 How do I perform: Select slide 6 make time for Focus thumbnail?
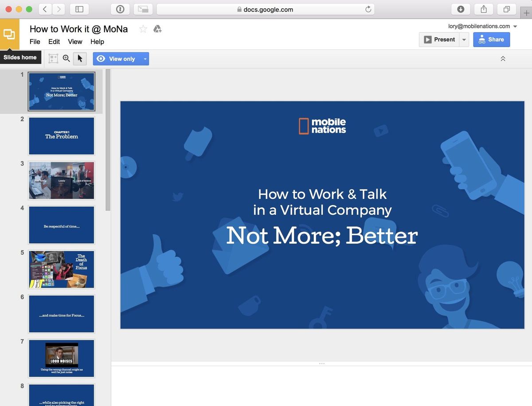[x=62, y=314]
